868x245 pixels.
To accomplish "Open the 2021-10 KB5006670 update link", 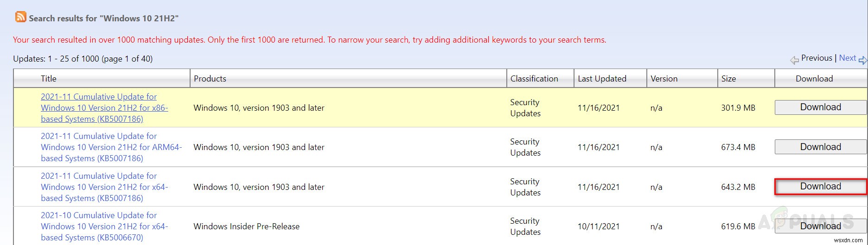I will [104, 226].
